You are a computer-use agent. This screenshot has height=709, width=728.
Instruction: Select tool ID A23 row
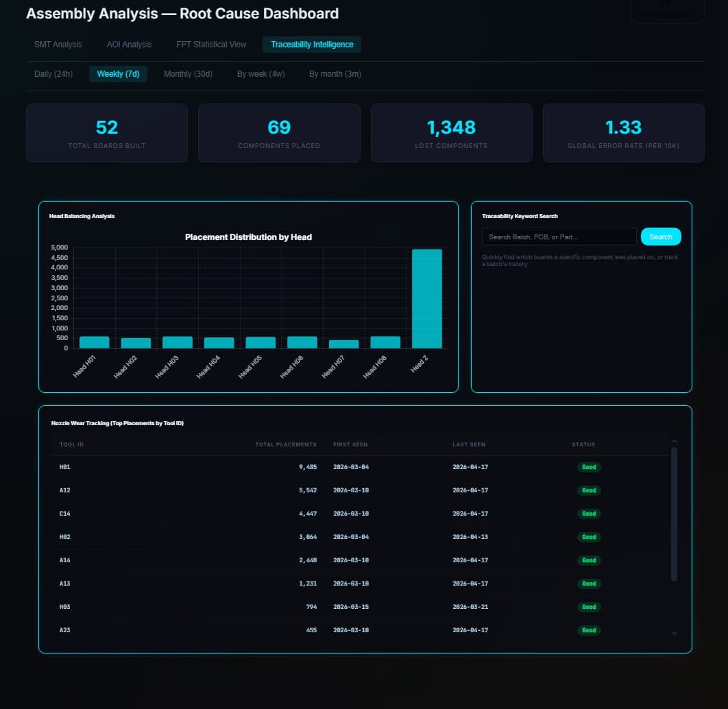pos(361,630)
